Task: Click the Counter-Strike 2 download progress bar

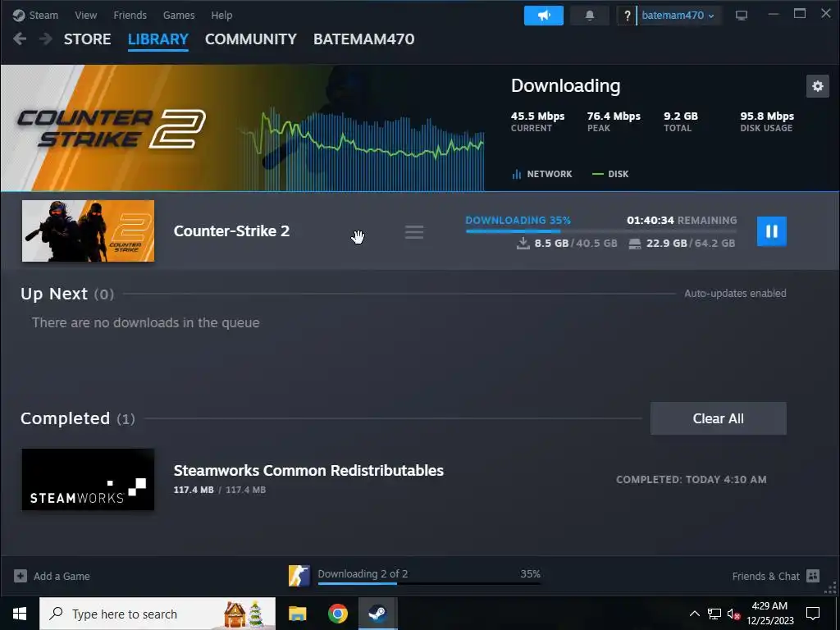Action: [601, 231]
